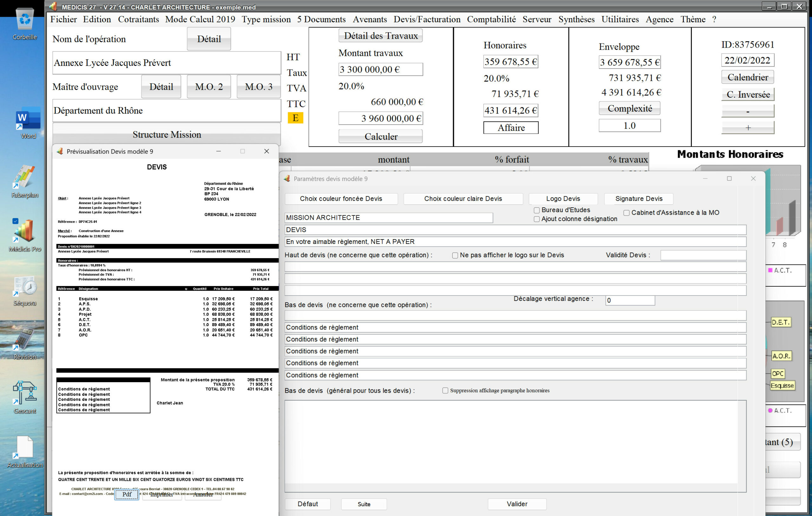Screen dimensions: 812x516
Task: Click Choix couleur foncée Devis button
Action: (x=341, y=199)
